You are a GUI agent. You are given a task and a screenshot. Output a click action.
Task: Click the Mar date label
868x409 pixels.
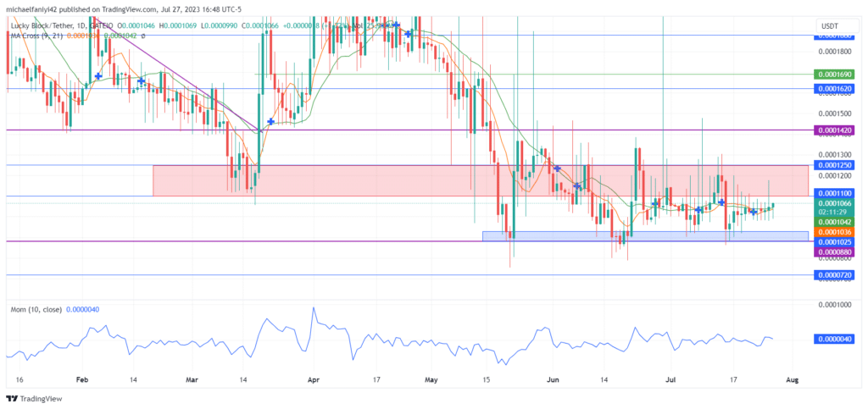tap(192, 380)
